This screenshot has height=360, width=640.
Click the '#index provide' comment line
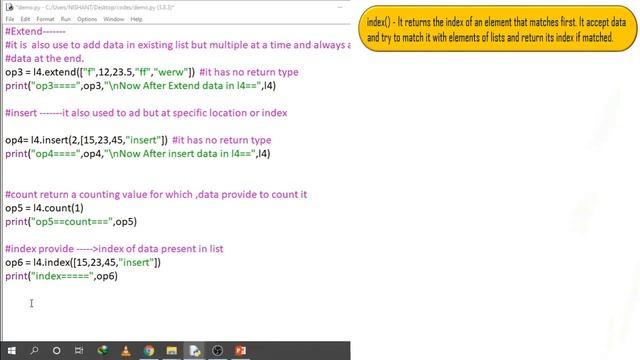click(114, 249)
